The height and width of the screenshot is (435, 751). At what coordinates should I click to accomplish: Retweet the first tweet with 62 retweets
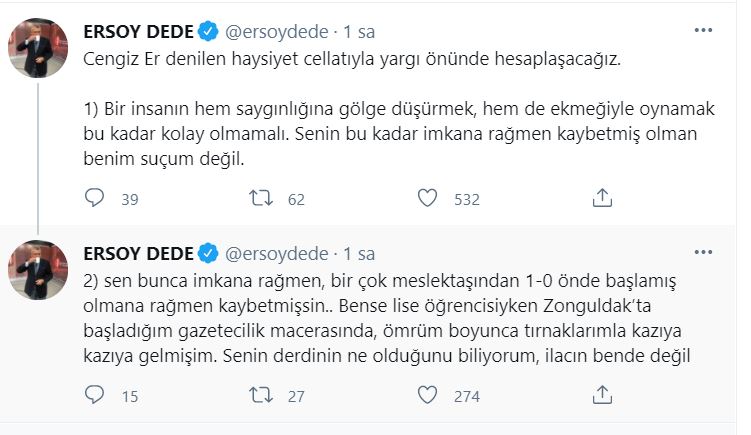pos(260,199)
